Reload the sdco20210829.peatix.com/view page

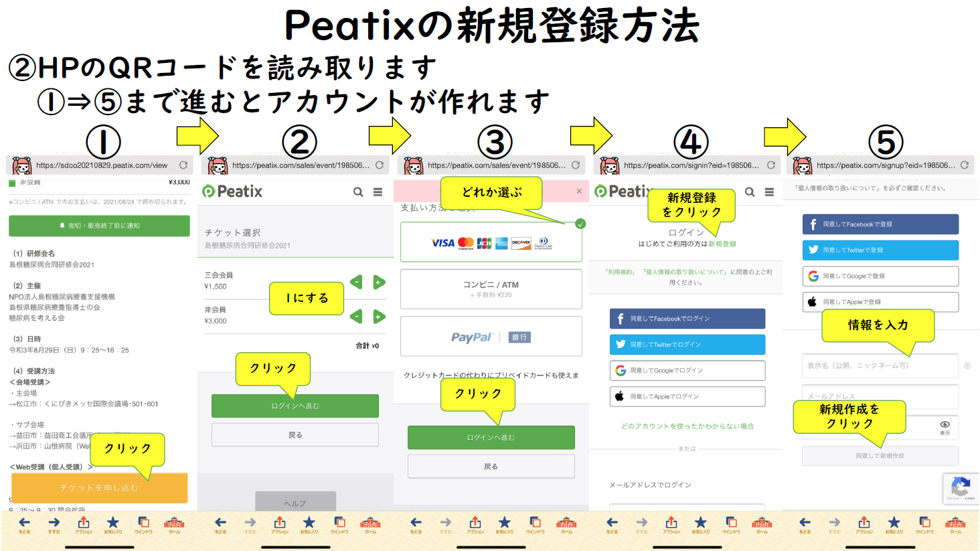coord(183,165)
